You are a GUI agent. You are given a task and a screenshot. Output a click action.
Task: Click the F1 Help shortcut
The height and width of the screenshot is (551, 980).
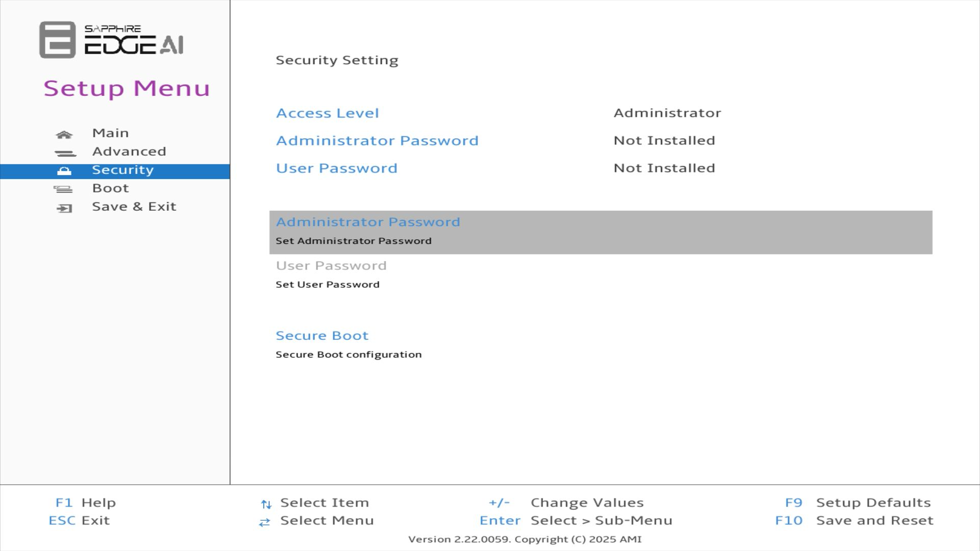pyautogui.click(x=85, y=503)
